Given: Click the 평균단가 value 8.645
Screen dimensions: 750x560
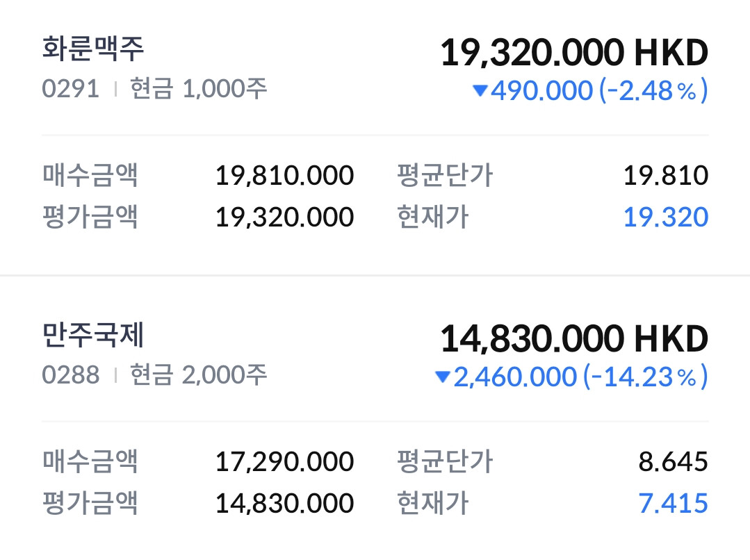Looking at the screenshot, I should [x=674, y=462].
